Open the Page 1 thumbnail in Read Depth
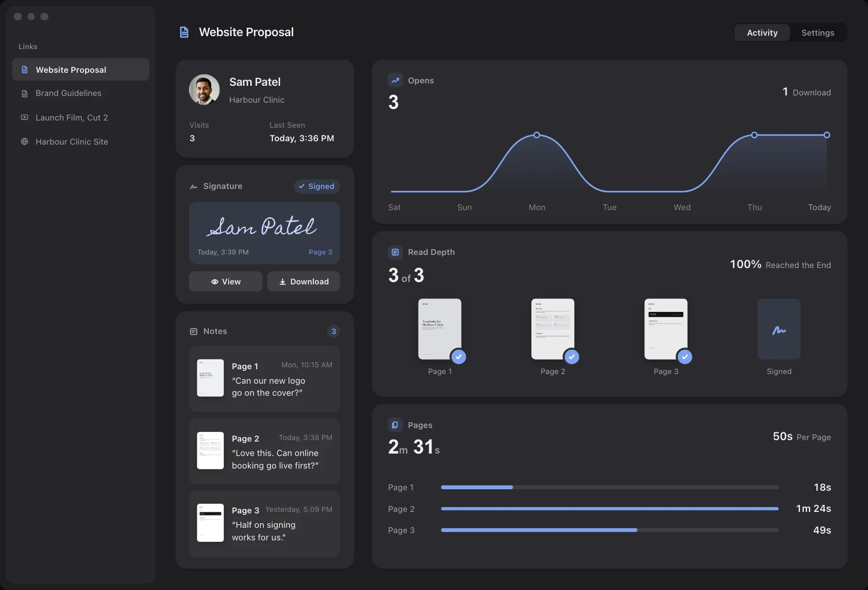The image size is (868, 590). tap(440, 329)
